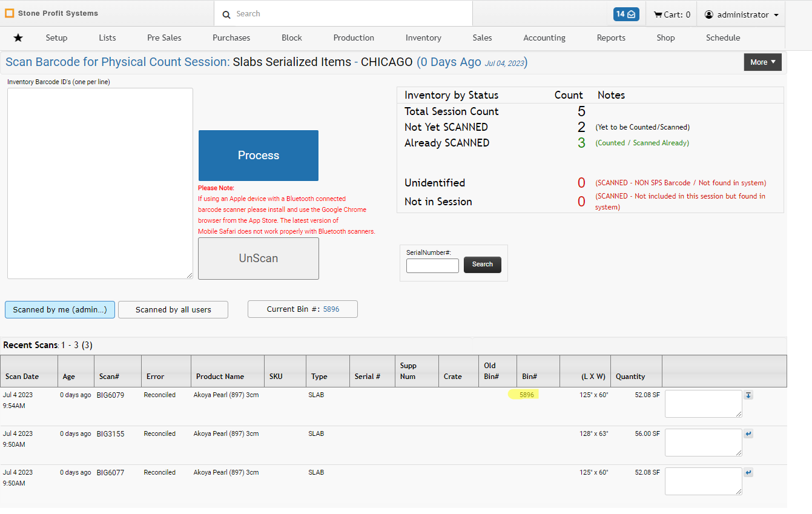Click the Current Bin # 5896 button

[x=303, y=309]
